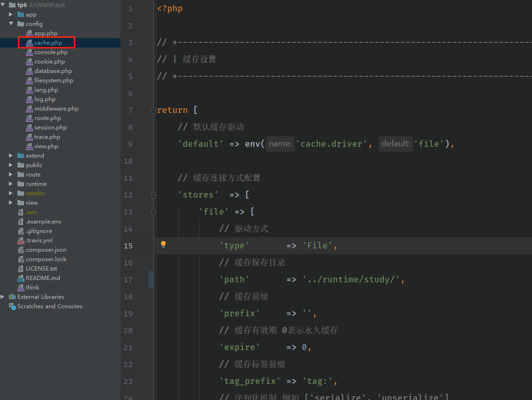Click the 'tag:' string value
Image resolution: width=532 pixels, height=400 pixels.
click(x=317, y=381)
